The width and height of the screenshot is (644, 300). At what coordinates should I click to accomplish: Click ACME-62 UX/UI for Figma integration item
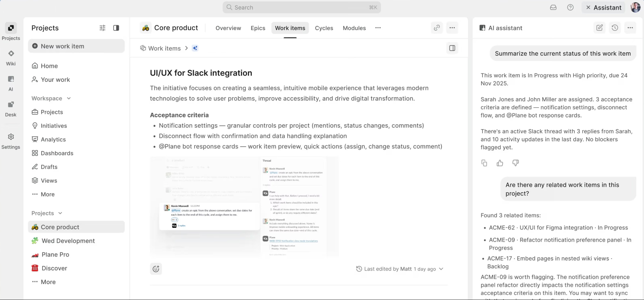558,228
